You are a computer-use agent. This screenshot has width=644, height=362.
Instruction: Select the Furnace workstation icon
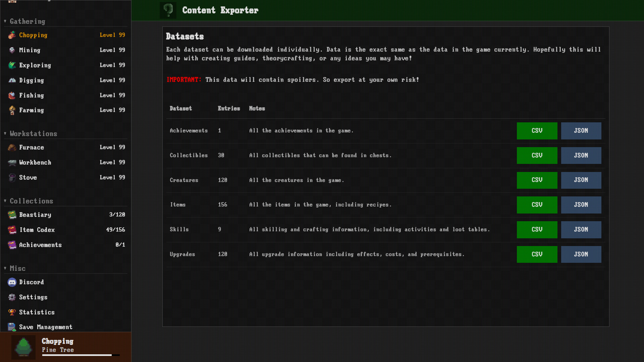pos(12,147)
